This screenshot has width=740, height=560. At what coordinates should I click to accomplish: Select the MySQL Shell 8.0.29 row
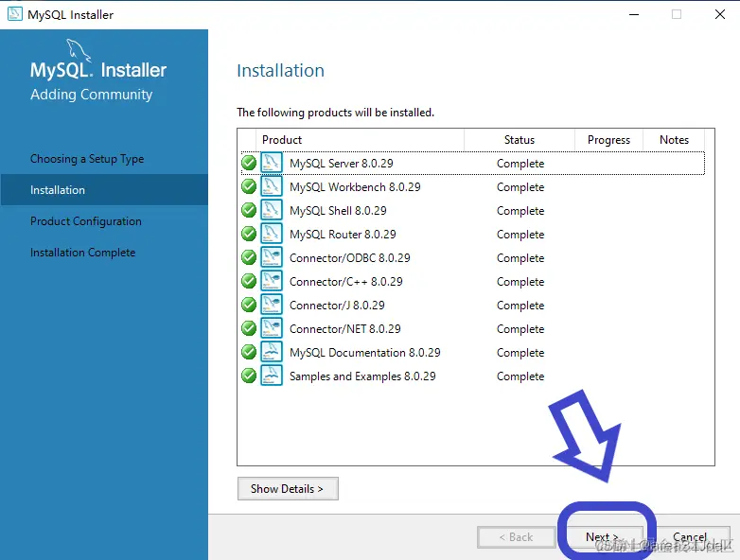point(473,210)
